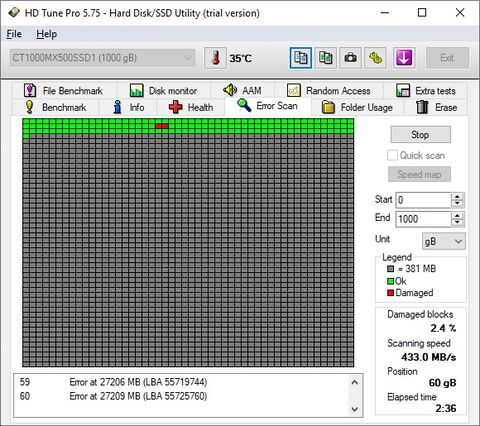Image resolution: width=480 pixels, height=426 pixels.
Task: Click the Speed map button
Action: click(x=419, y=174)
